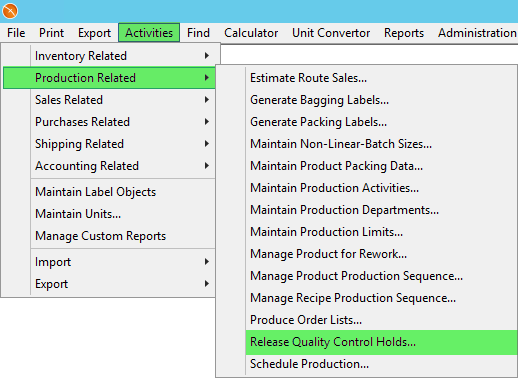Expand the Inventory Related submenu
The image size is (518, 378).
[x=109, y=56]
